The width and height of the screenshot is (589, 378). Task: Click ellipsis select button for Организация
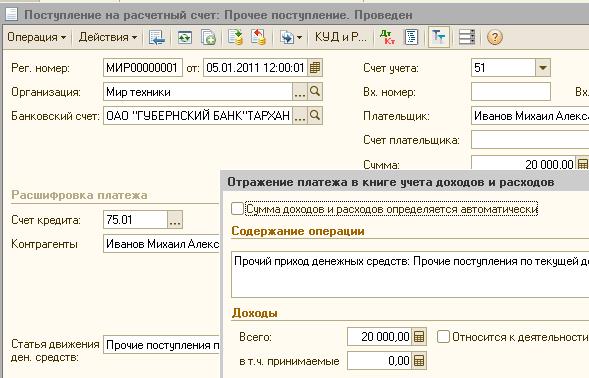[x=300, y=92]
